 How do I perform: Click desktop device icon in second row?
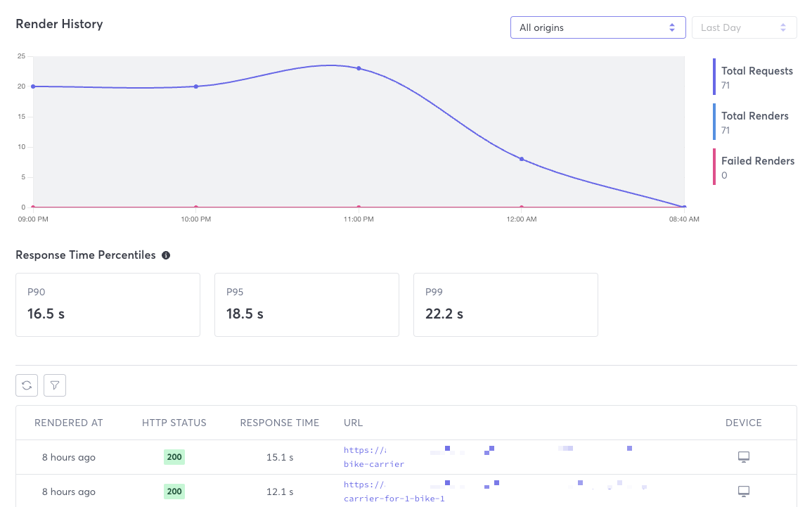[743, 491]
